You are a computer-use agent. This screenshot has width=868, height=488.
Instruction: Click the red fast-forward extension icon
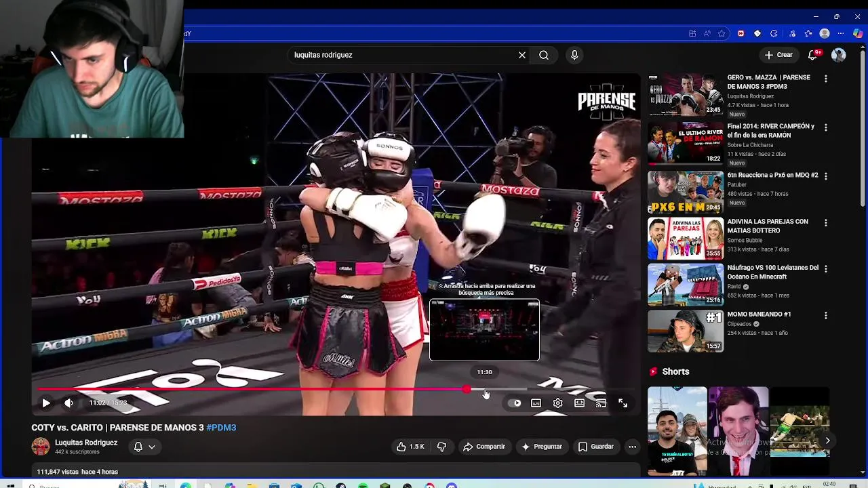741,33
